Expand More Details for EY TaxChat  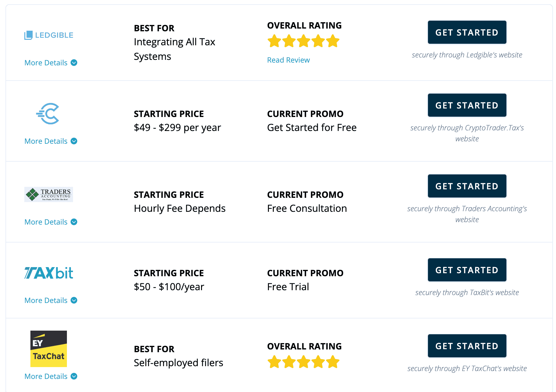pos(51,376)
